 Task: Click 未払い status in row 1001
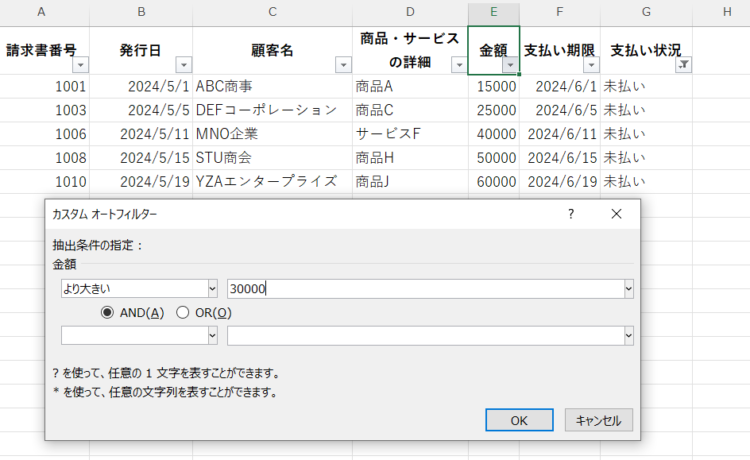click(646, 87)
